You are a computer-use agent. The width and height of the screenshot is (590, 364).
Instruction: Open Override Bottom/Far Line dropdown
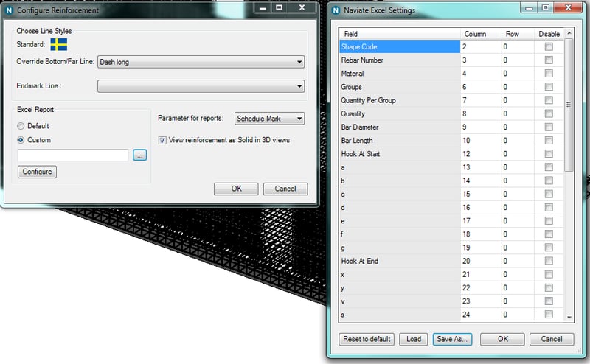tap(201, 62)
